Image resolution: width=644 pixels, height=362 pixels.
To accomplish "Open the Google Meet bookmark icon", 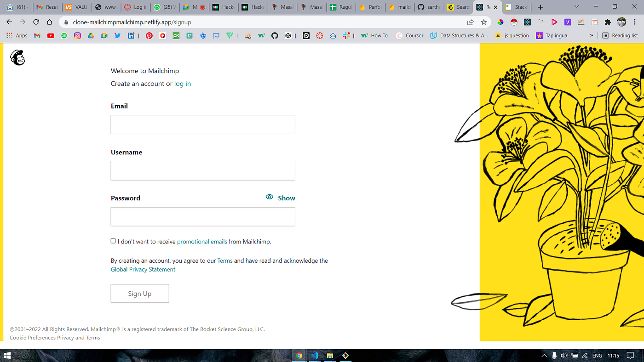I will point(104,35).
